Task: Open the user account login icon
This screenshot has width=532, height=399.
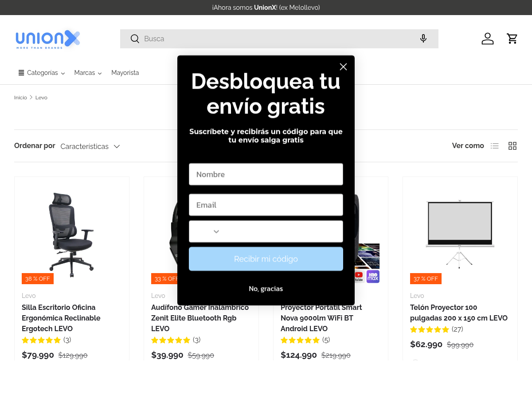Action: coord(487,39)
